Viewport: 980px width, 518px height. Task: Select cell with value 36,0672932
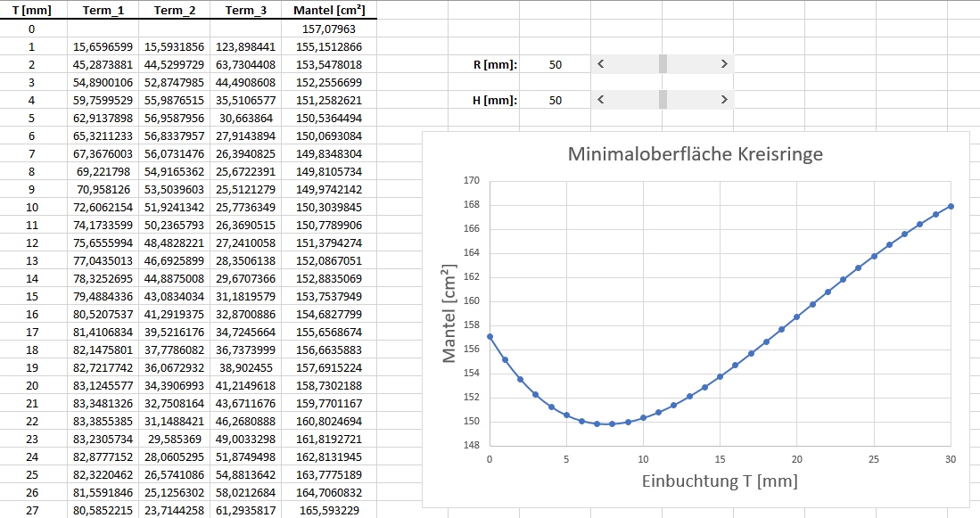coord(175,367)
